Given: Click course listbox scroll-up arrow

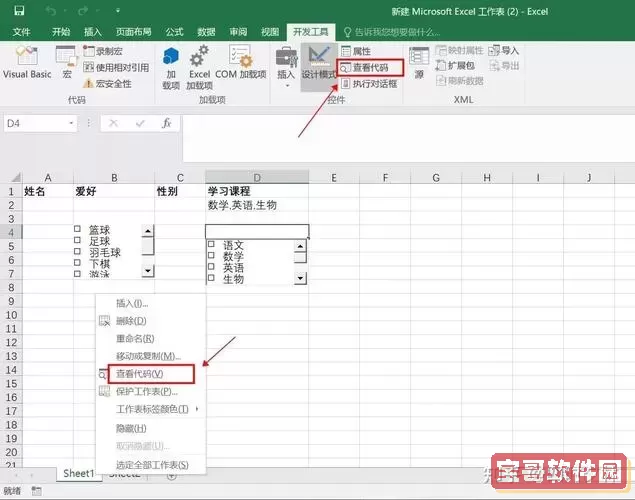Looking at the screenshot, I should (300, 246).
